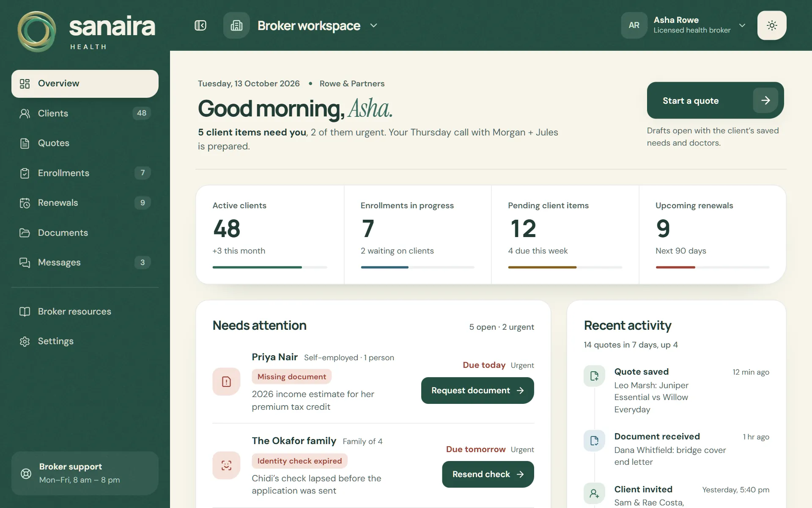Request document from Priya Nair

(477, 390)
